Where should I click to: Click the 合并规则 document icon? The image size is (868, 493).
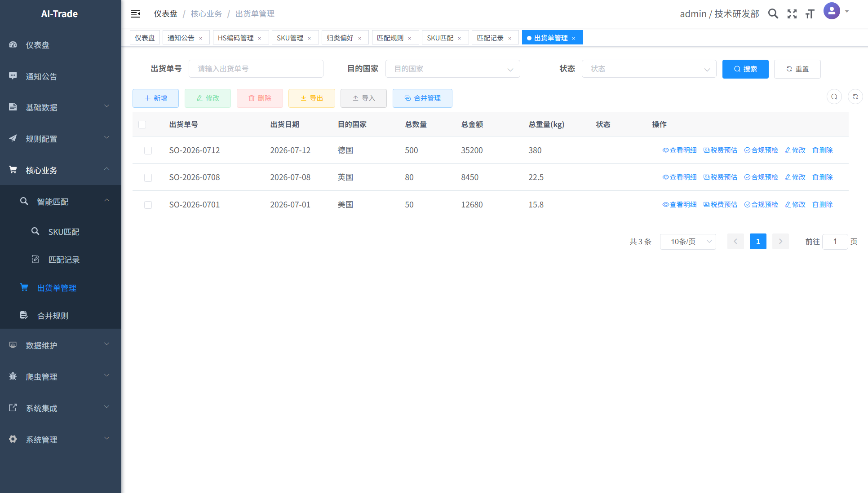tap(24, 315)
